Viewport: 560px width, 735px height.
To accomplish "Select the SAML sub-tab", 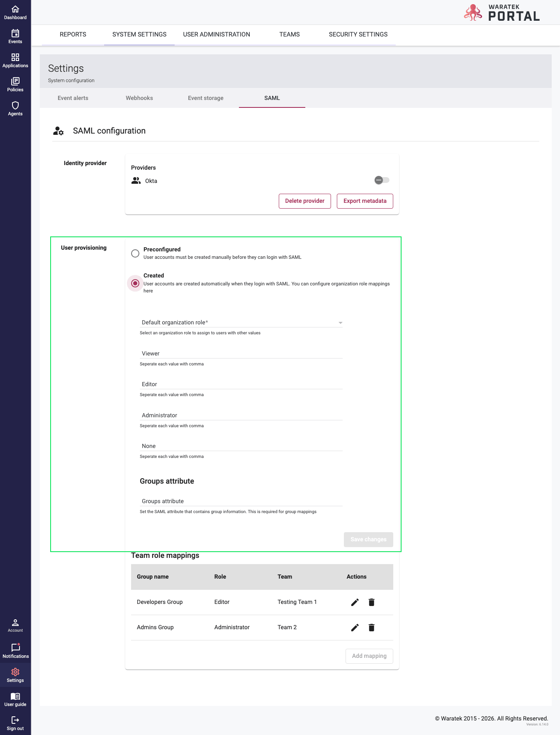I will [272, 98].
